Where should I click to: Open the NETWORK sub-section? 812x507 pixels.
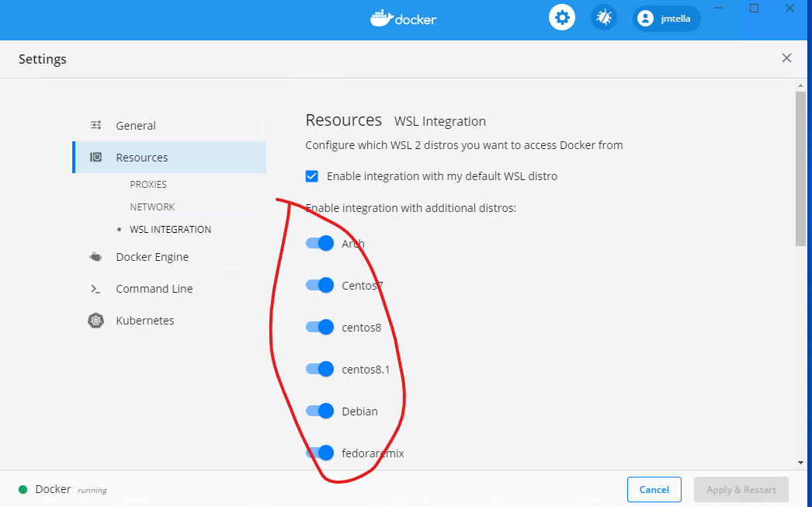coord(152,207)
